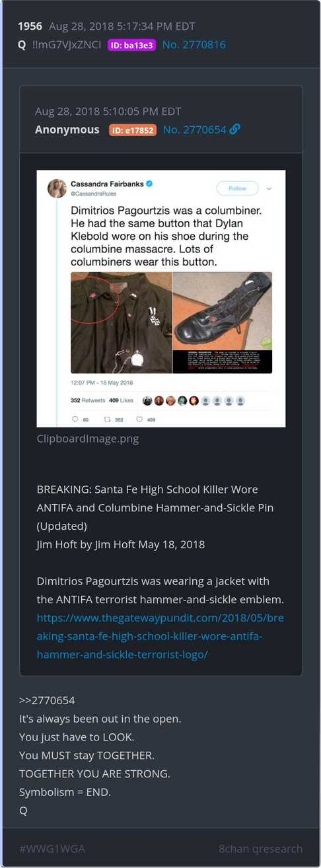The image size is (321, 868).
Task: Open the thegatewaypundit.com article link
Action: point(160,636)
